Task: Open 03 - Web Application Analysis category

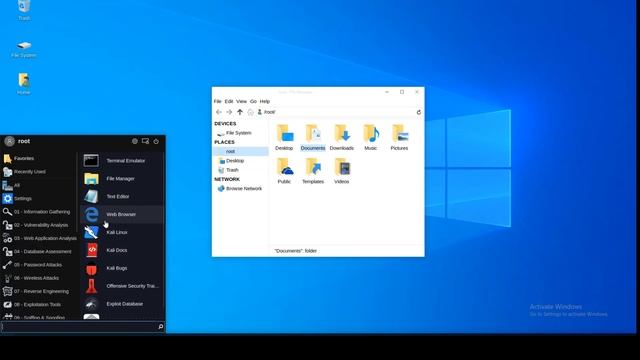Action: [39, 238]
